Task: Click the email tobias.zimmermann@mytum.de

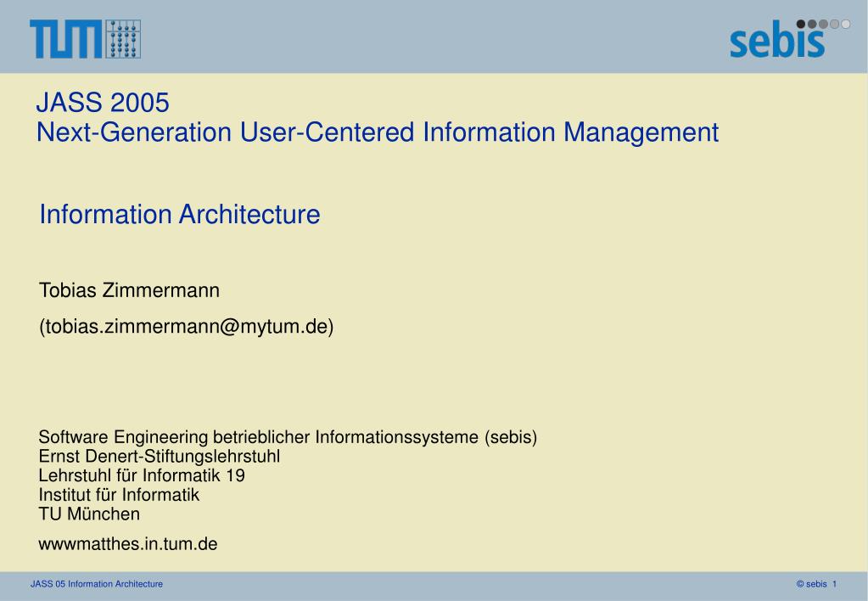Action: coord(187,326)
